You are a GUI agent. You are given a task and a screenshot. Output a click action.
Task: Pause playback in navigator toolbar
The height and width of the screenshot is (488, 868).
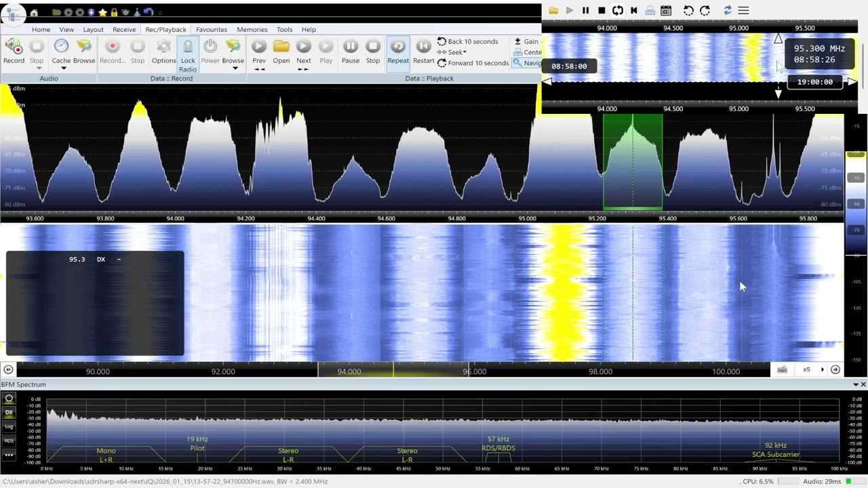click(x=585, y=10)
